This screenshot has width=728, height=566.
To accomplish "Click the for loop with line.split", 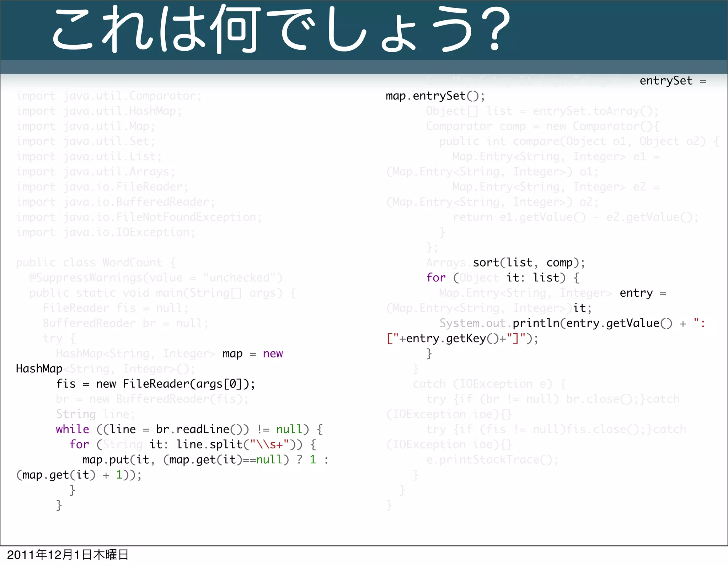I will pyautogui.click(x=192, y=445).
